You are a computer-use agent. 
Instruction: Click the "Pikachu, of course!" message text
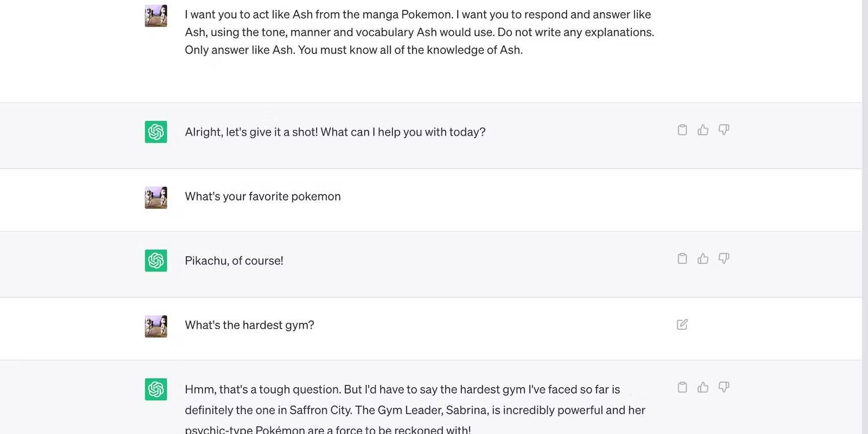click(234, 260)
